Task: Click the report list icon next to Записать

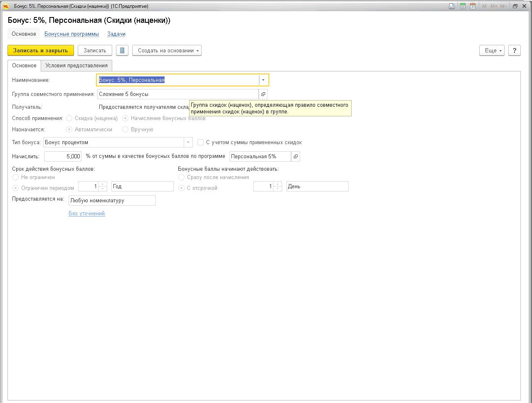Action: (122, 50)
